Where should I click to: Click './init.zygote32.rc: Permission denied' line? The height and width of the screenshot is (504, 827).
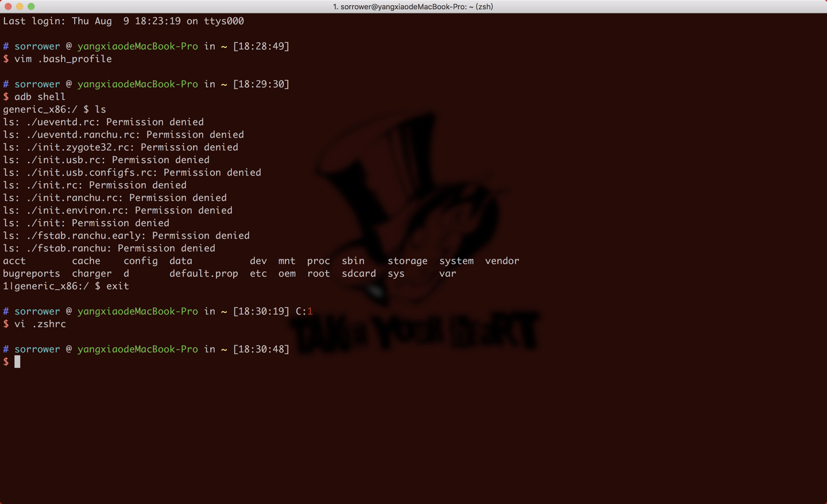pos(121,148)
